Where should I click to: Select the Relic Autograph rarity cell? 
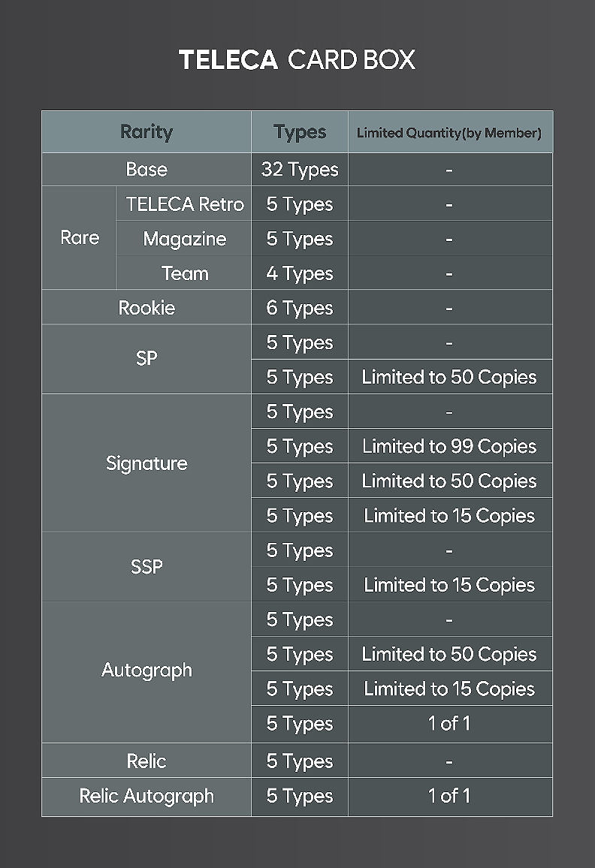(146, 796)
